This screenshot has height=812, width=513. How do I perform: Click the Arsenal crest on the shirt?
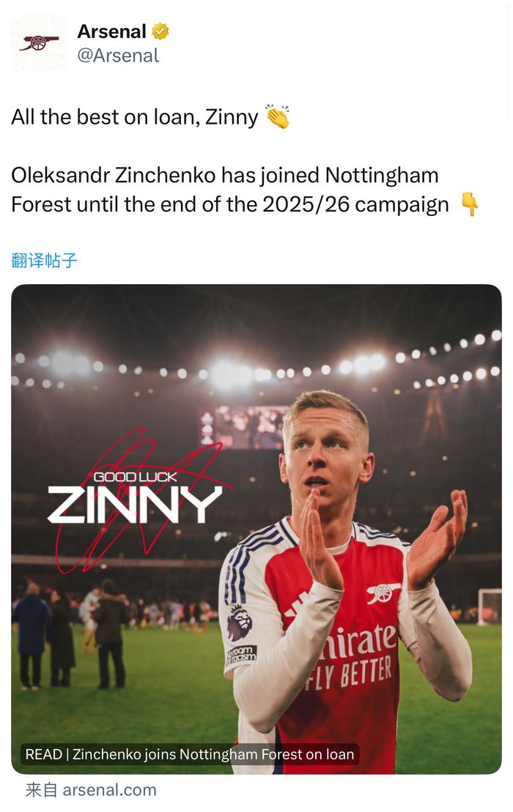tap(383, 592)
